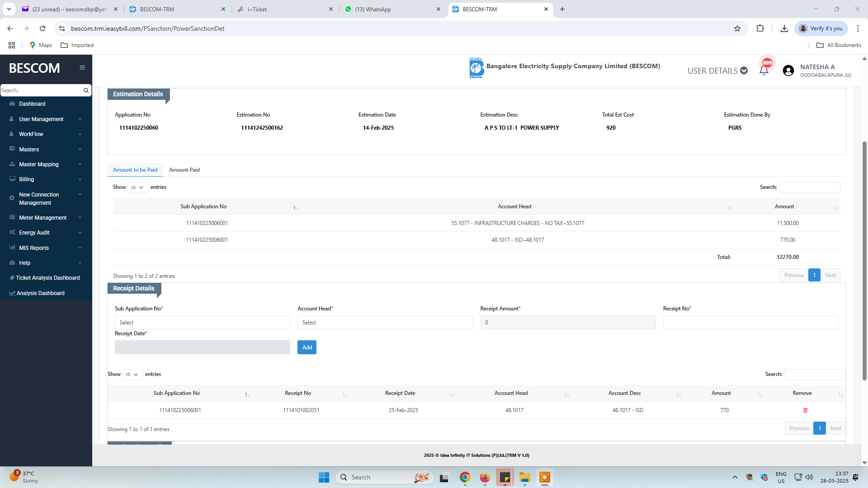Open Sub Application No select dropdown
868x488 pixels.
coord(202,323)
